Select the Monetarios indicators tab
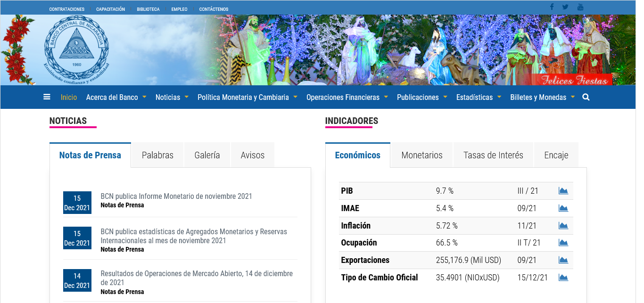Image resolution: width=644 pixels, height=303 pixels. (422, 155)
